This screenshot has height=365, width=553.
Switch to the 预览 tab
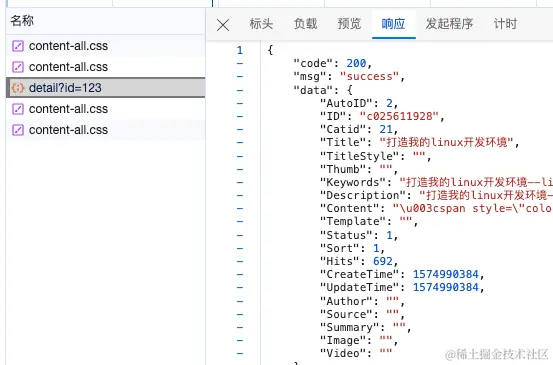[349, 24]
